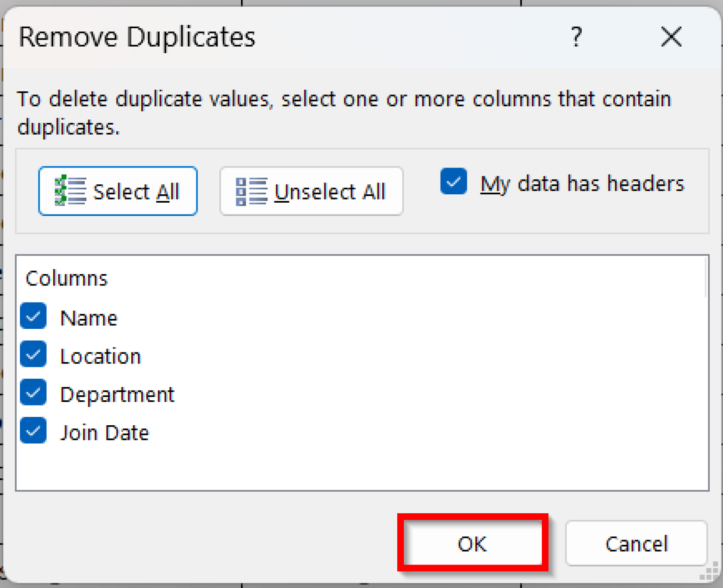Toggle the My data has headers checkbox
This screenshot has width=723, height=588.
pos(453,182)
